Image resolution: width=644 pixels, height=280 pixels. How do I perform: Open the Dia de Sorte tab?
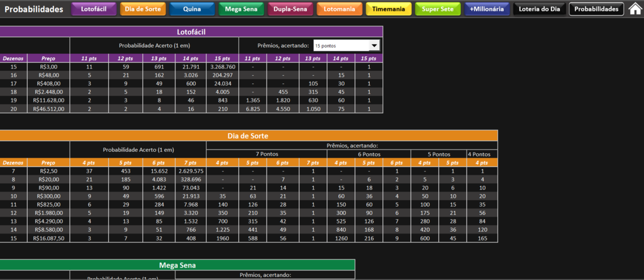point(143,9)
